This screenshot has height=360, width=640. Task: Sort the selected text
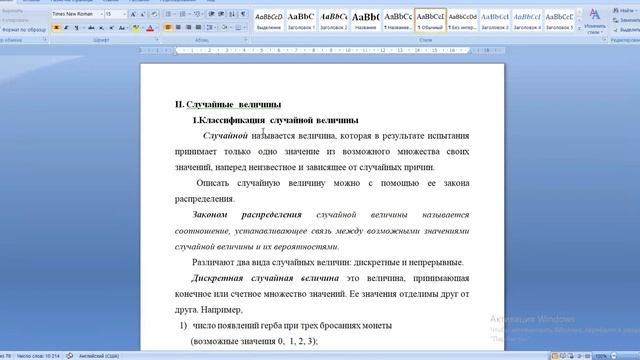(x=231, y=14)
